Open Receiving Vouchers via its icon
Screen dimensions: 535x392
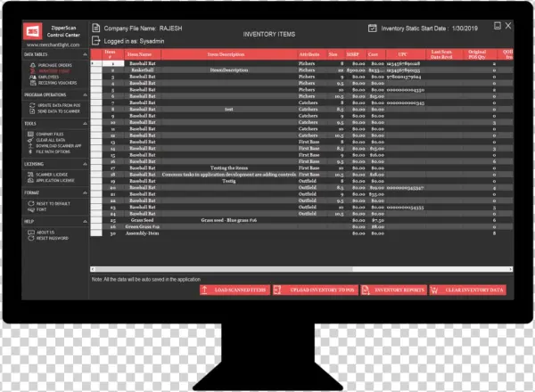[x=33, y=83]
